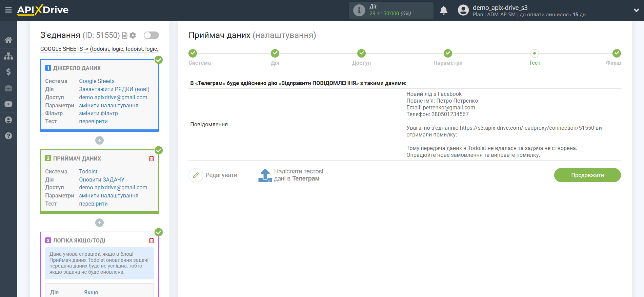
Task: Open the billing dollar icon in sidebar
Action: [x=8, y=72]
